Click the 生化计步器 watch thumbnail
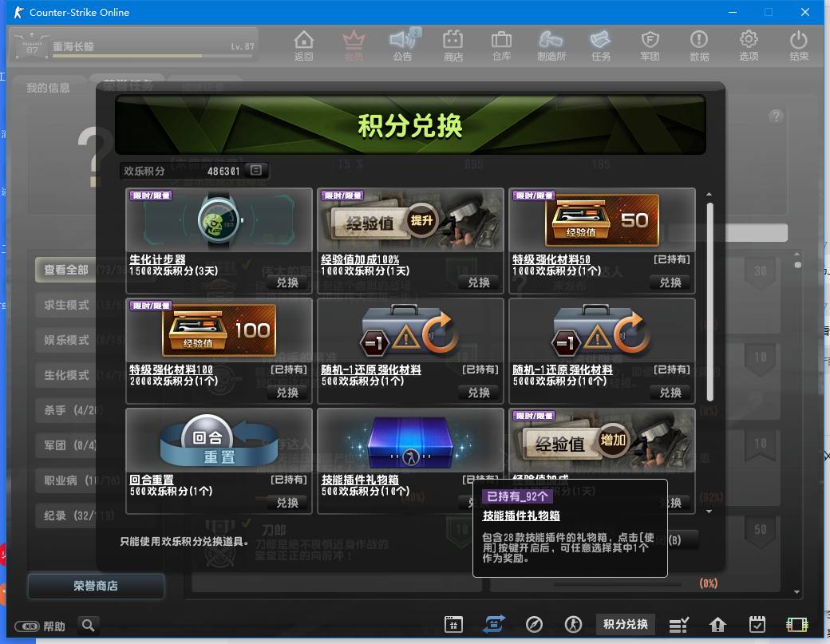830x644 pixels. tap(219, 220)
